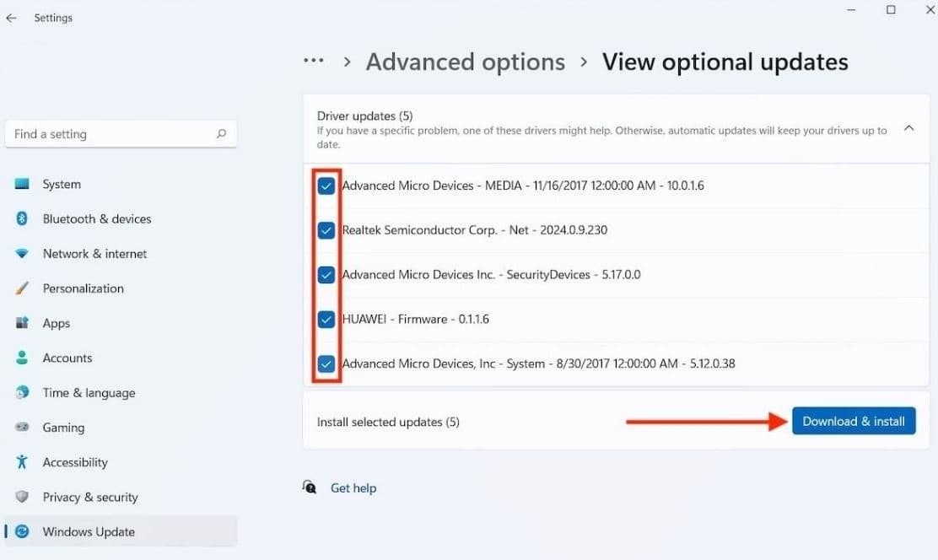
Task: Navigate back to Advanced options
Action: (x=465, y=61)
